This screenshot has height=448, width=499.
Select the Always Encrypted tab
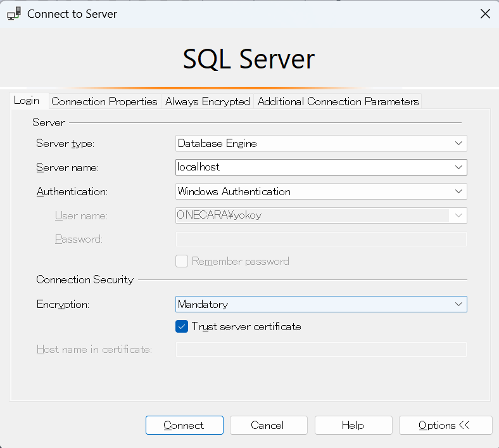(x=208, y=101)
